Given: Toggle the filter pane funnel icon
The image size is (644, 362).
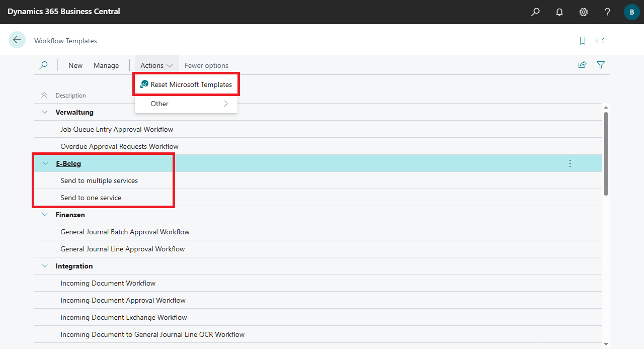Looking at the screenshot, I should (601, 65).
